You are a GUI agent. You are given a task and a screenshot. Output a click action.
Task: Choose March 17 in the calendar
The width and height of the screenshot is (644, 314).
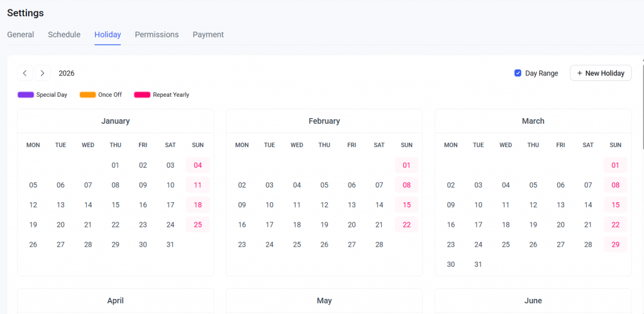(478, 225)
